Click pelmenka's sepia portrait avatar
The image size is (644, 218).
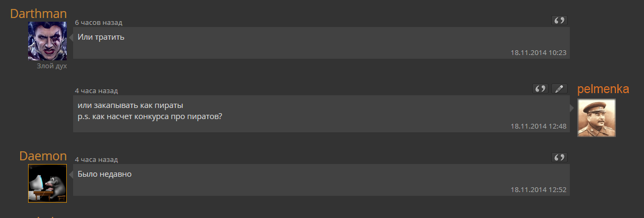(x=596, y=118)
